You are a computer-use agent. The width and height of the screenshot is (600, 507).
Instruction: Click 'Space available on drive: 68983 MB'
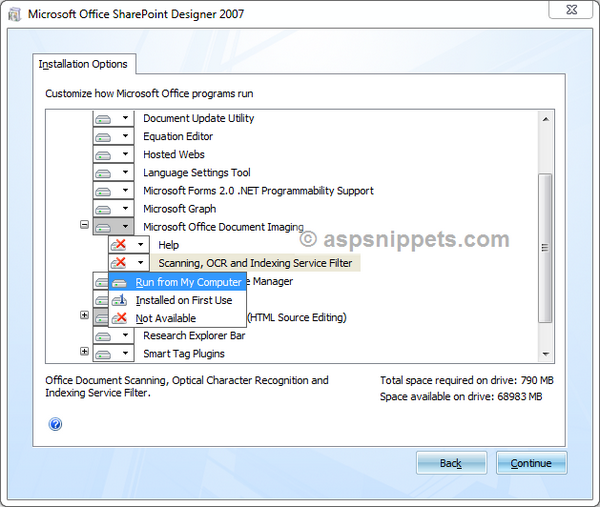point(461,396)
